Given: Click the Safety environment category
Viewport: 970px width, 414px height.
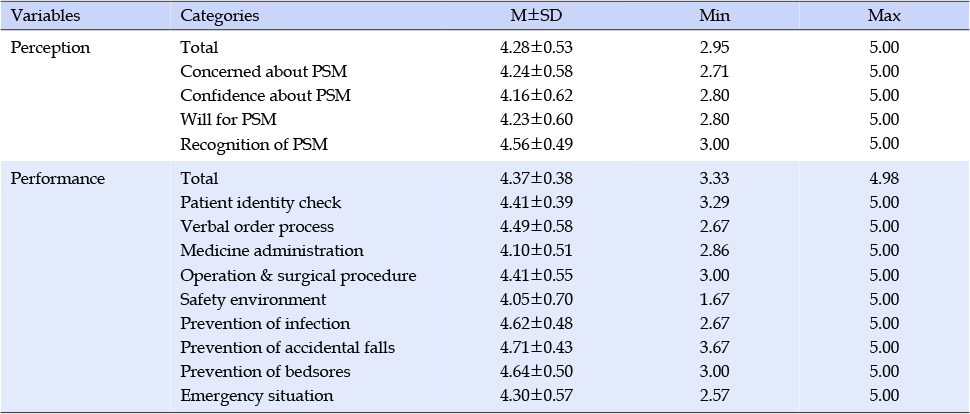Looking at the screenshot, I should coord(253,300).
